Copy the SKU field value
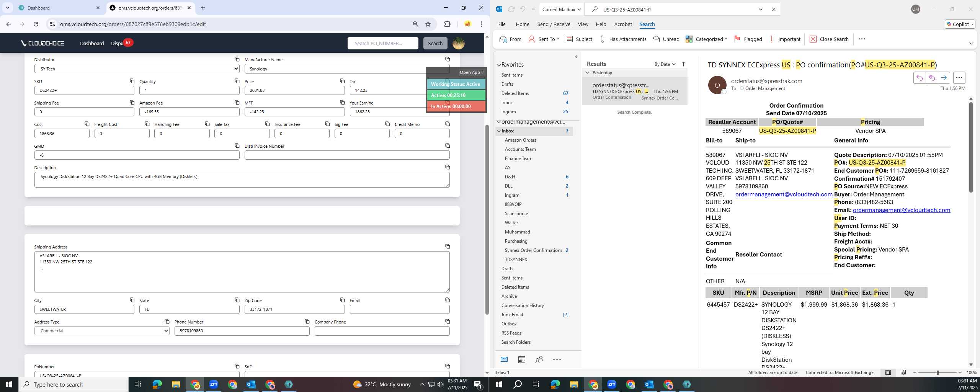This screenshot has height=392, width=980. coord(132,81)
